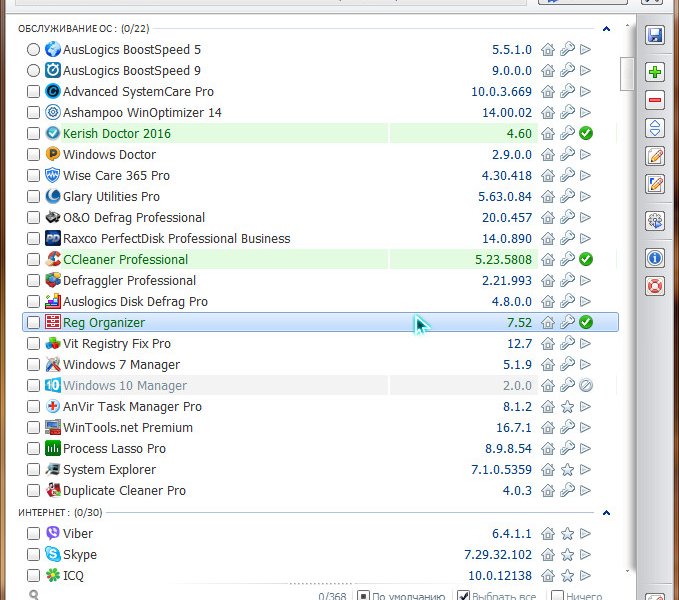The image size is (679, 600).
Task: Tick the Windows 7 Manager checkbox
Action: (x=33, y=365)
